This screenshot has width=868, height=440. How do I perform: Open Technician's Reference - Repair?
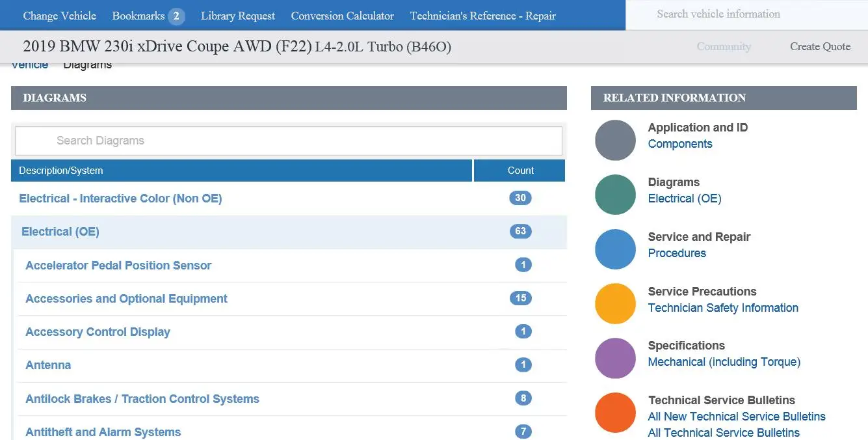(483, 16)
